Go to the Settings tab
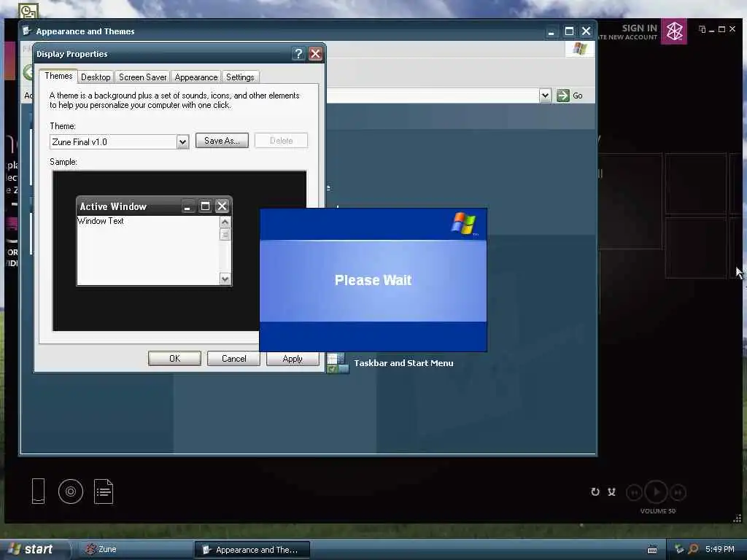Viewport: 747px width, 560px height. pos(240,77)
